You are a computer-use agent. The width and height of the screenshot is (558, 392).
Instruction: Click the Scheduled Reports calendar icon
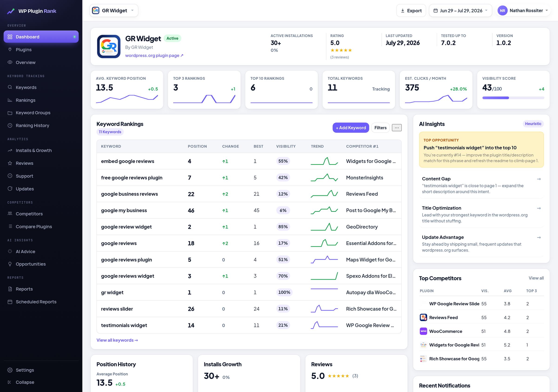(x=10, y=302)
